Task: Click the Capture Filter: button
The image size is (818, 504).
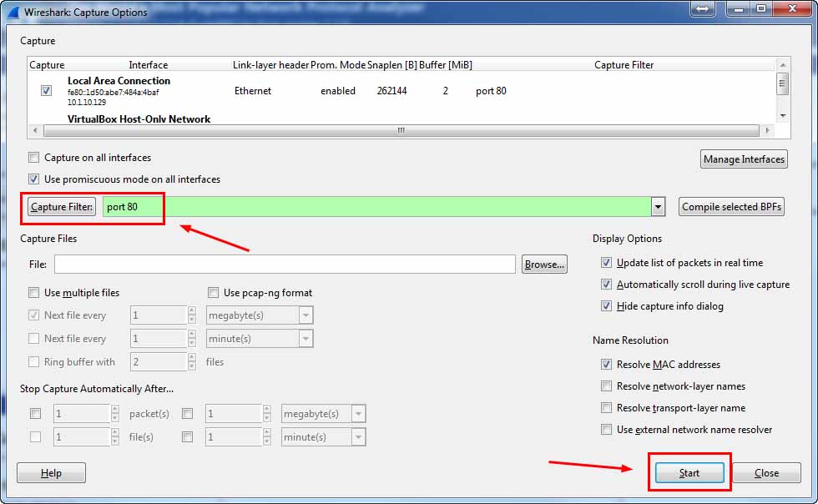Action: click(x=62, y=207)
